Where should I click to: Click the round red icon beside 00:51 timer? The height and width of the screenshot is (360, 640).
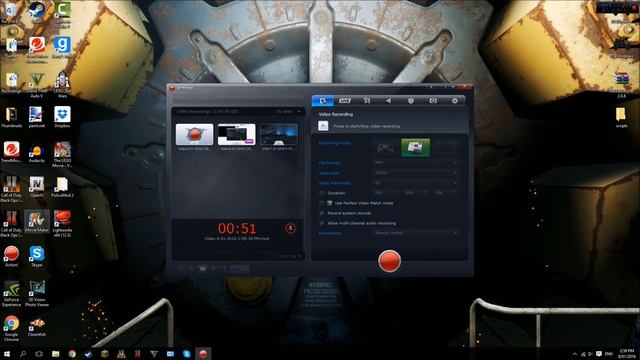[290, 228]
